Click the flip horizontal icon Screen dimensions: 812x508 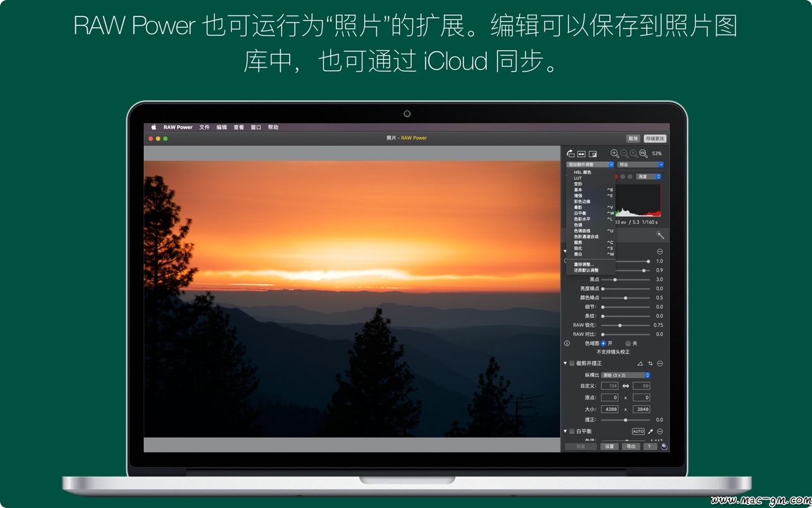[582, 154]
